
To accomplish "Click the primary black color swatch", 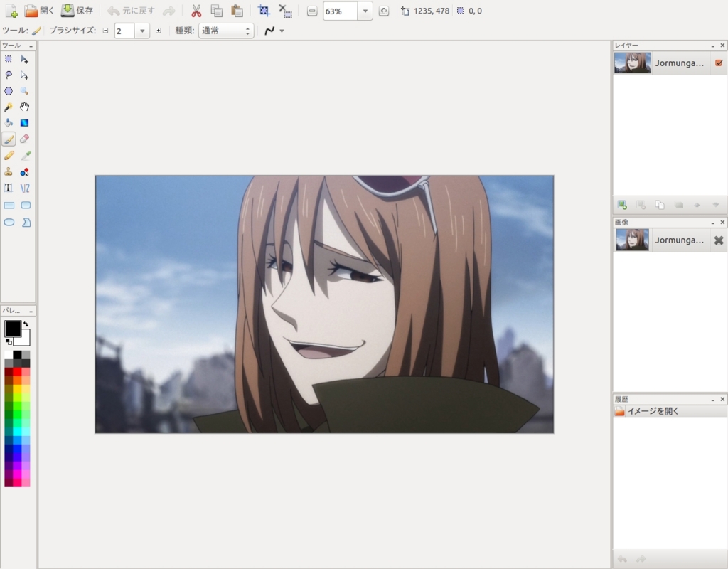I will (13, 329).
